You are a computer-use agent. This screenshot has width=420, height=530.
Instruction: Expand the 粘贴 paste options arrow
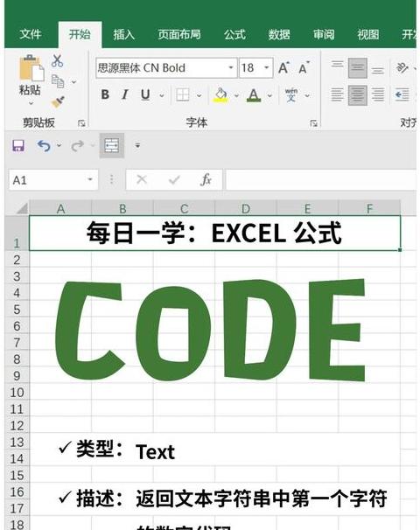click(x=31, y=103)
